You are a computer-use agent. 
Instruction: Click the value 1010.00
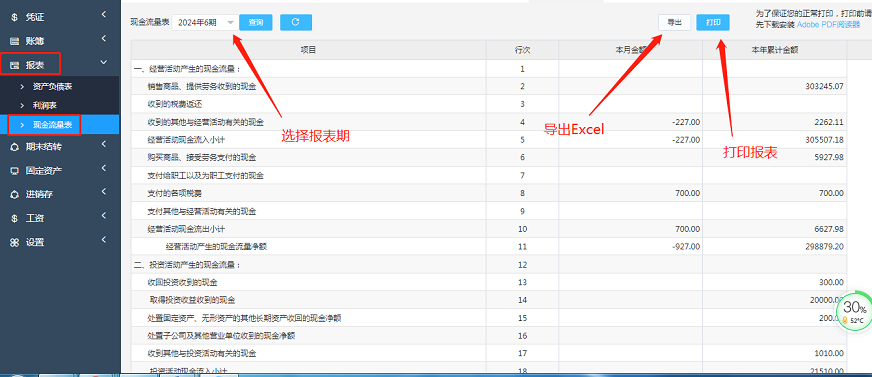click(828, 353)
